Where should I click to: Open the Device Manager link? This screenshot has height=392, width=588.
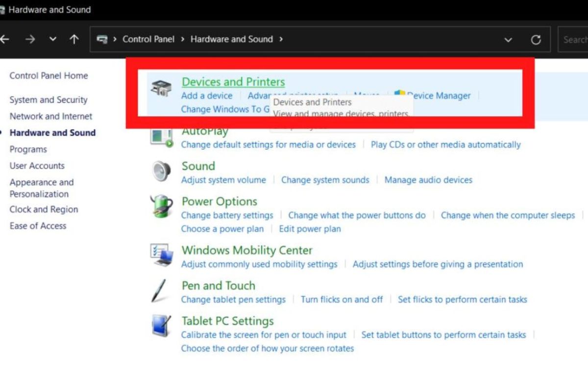pos(439,96)
